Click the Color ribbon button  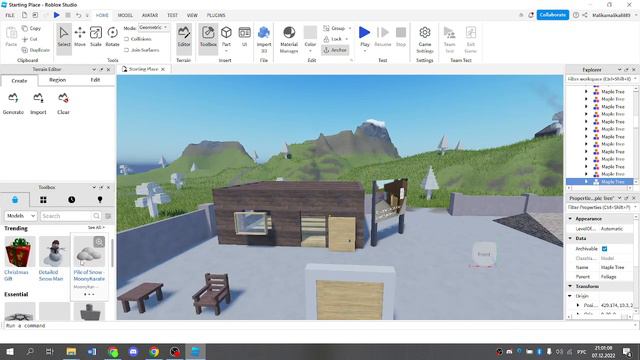pos(310,39)
